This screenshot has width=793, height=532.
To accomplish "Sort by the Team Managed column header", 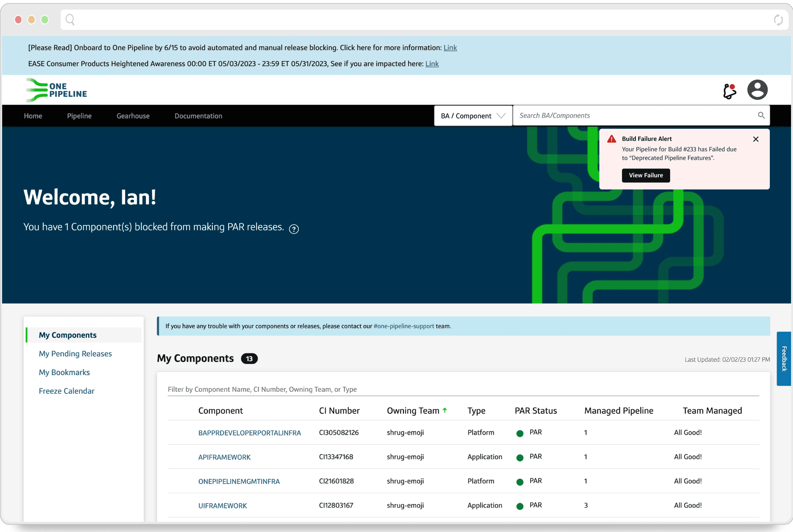I will tap(712, 410).
